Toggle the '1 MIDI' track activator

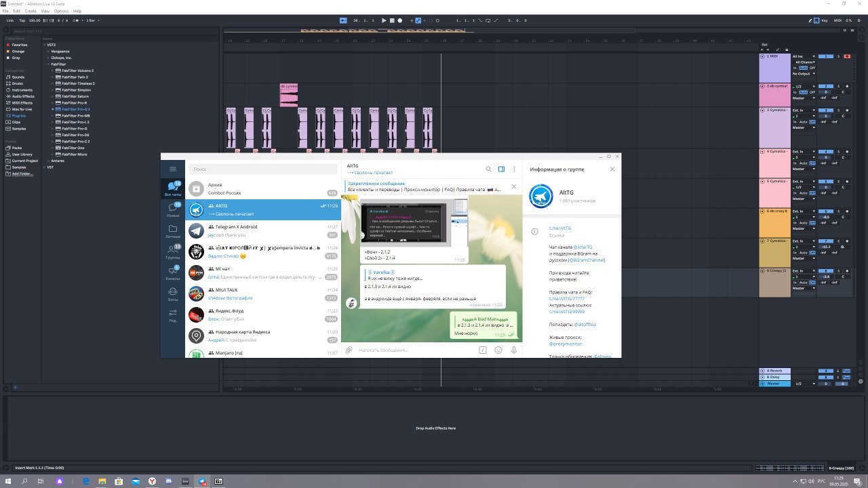point(826,56)
